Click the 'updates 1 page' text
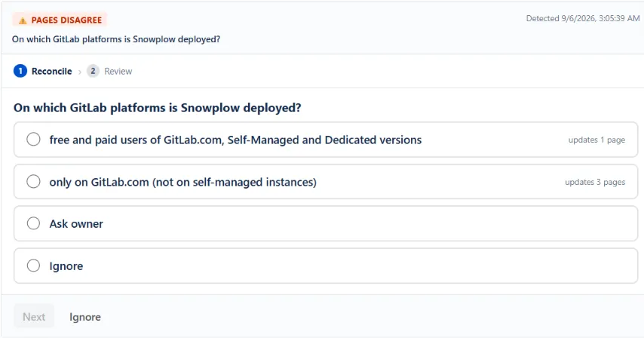This screenshot has width=644, height=338. (x=596, y=140)
